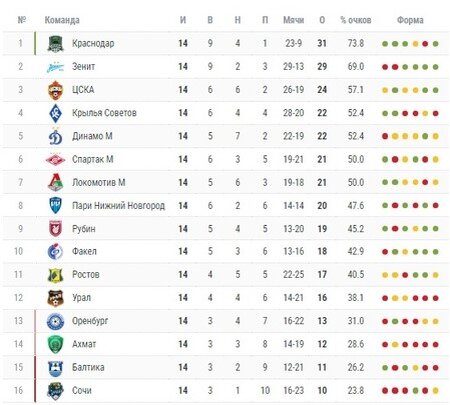450x405 pixels.
Task: Open the Оренбург team page link
Action: (90, 321)
